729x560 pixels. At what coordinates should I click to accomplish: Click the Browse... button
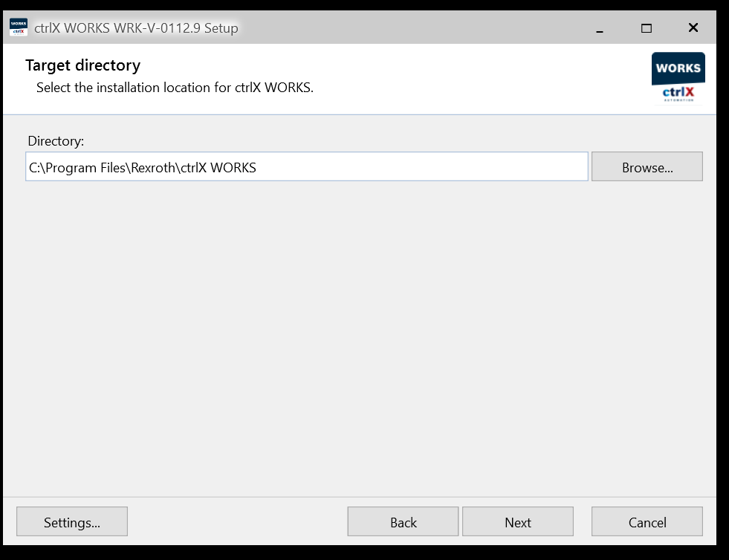(x=647, y=166)
